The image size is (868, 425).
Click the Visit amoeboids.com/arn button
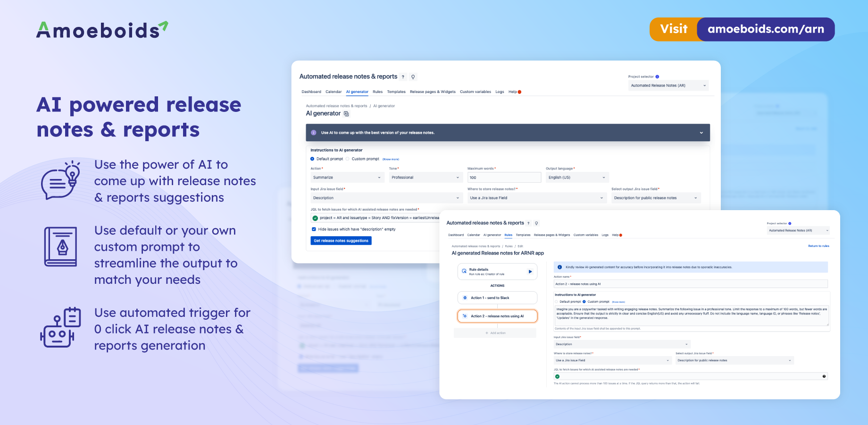(x=742, y=29)
